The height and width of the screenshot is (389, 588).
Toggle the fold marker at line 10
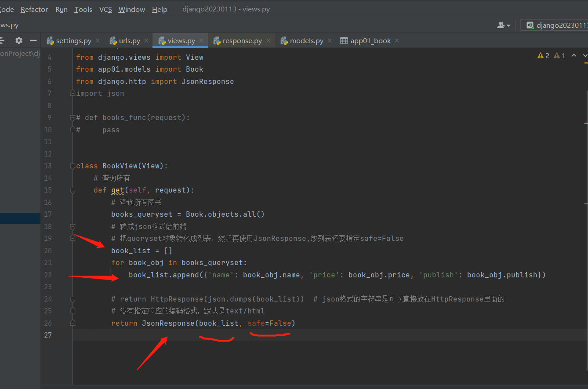pos(73,130)
